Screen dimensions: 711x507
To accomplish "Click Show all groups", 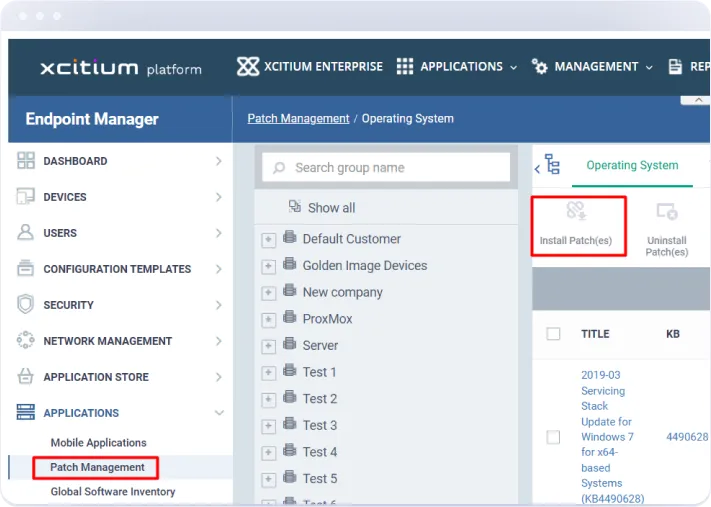I will coord(331,208).
